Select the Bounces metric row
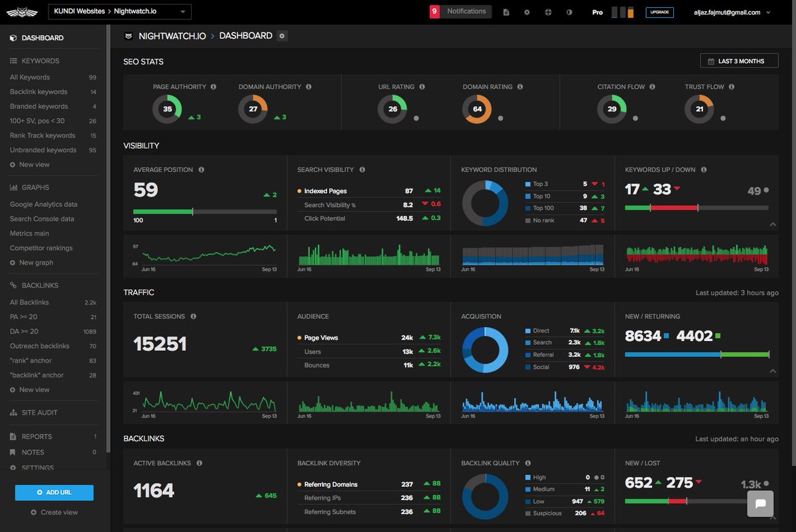The width and height of the screenshot is (796, 532). (369, 365)
